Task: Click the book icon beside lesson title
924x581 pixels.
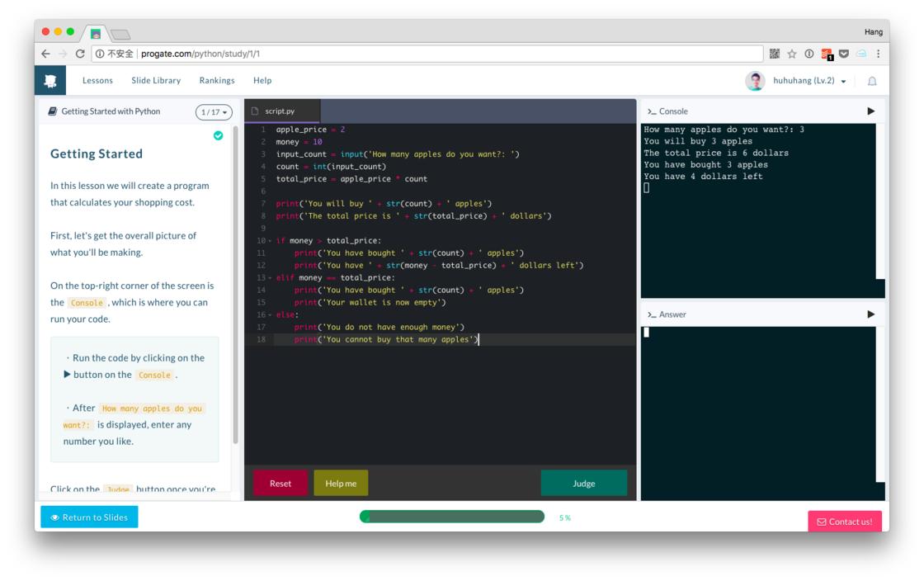Action: tap(53, 111)
